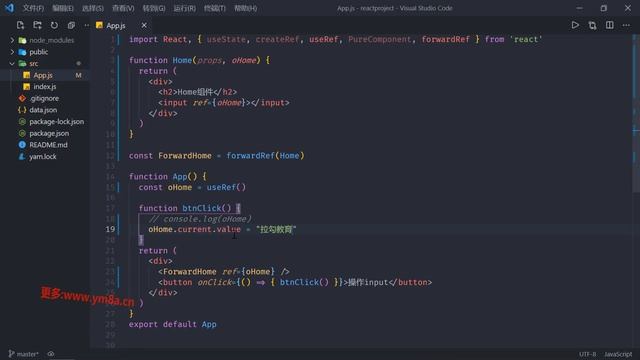The image size is (640, 360).
Task: Open changes with the compare icon
Action: click(592, 25)
